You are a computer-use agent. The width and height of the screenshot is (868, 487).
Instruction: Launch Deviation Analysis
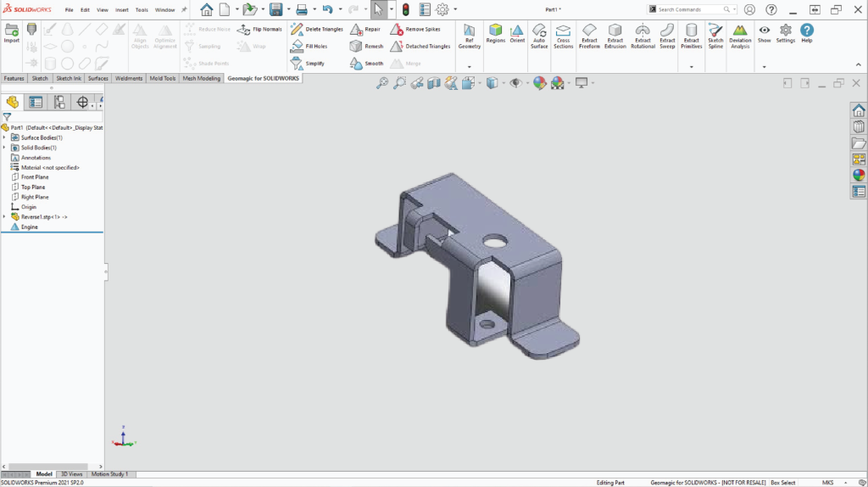click(x=740, y=36)
